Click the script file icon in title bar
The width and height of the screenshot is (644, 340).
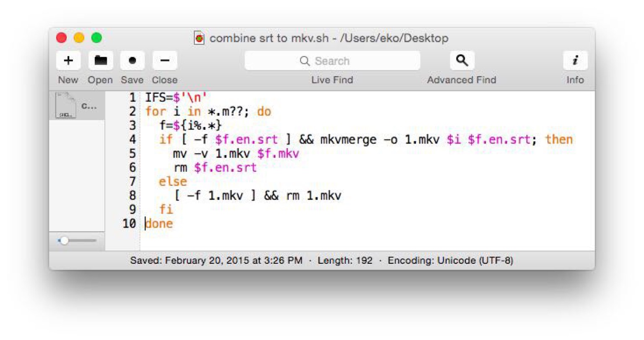coord(199,38)
